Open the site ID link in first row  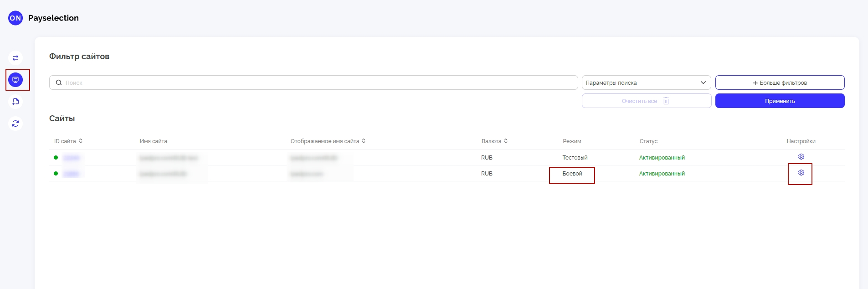click(x=72, y=158)
